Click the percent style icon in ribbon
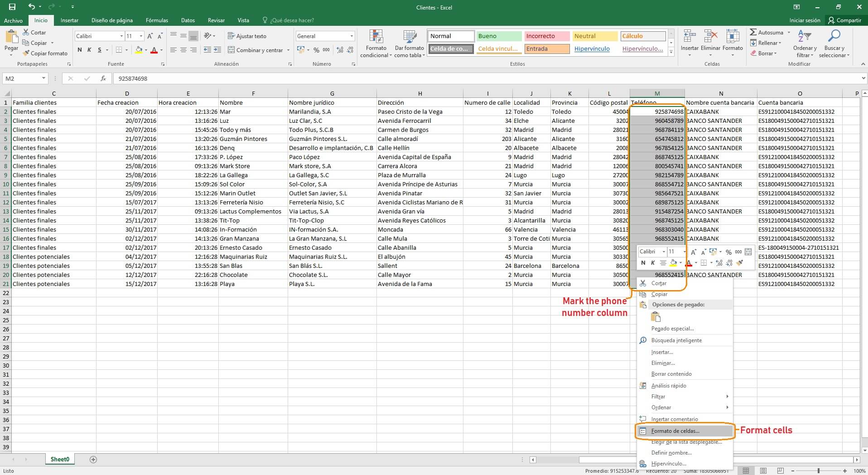The height and width of the screenshot is (475, 868). 316,50
